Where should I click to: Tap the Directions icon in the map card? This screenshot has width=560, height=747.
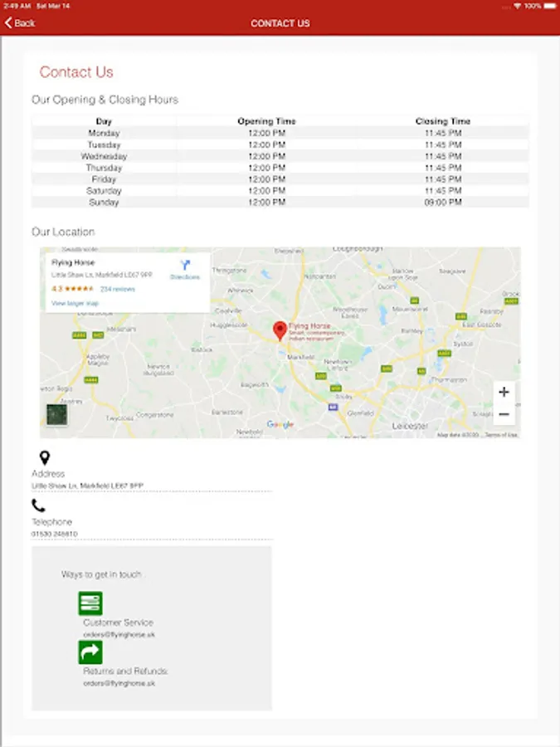click(185, 266)
